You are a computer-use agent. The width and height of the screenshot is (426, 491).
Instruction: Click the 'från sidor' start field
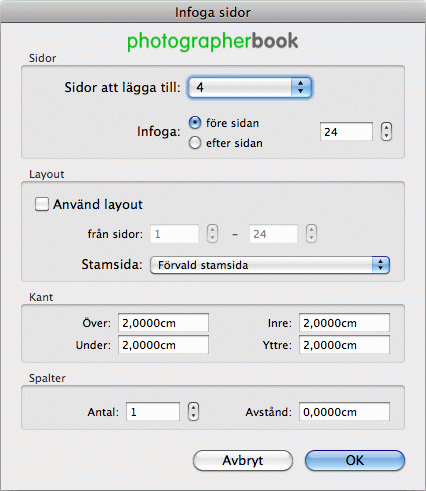click(174, 234)
